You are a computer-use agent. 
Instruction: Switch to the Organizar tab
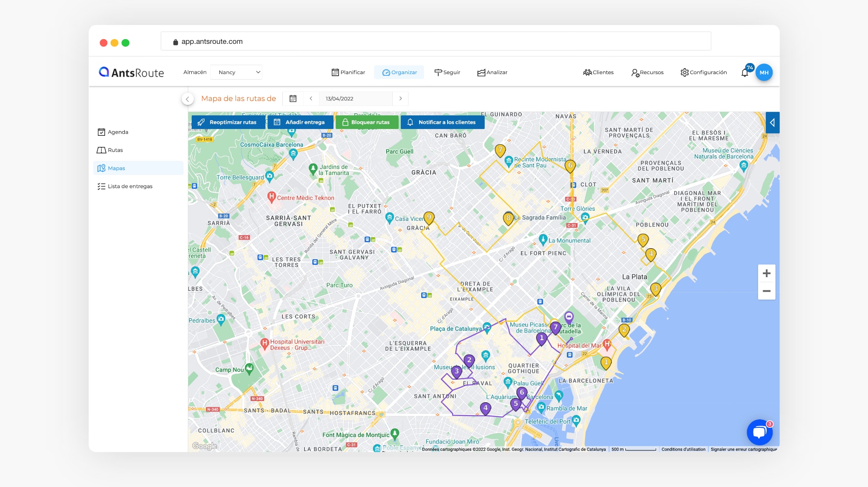coord(399,72)
